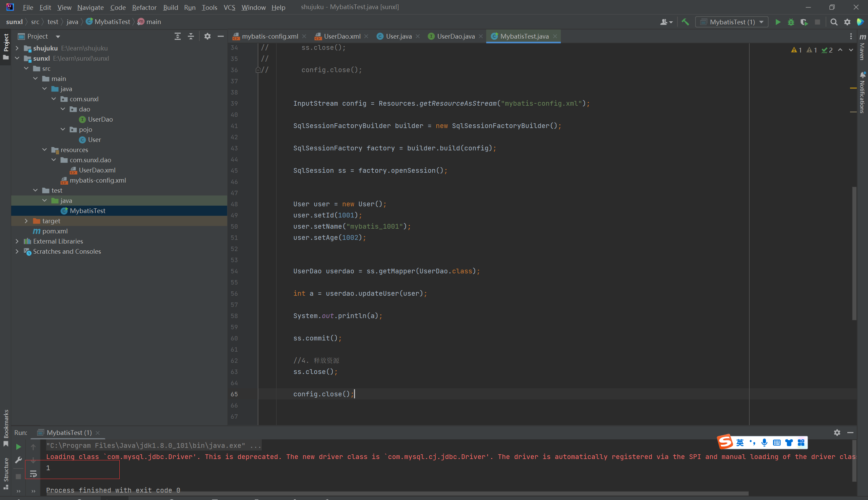Image resolution: width=868 pixels, height=500 pixels.
Task: Rerun MybatisTest in Run panel
Action: click(19, 446)
